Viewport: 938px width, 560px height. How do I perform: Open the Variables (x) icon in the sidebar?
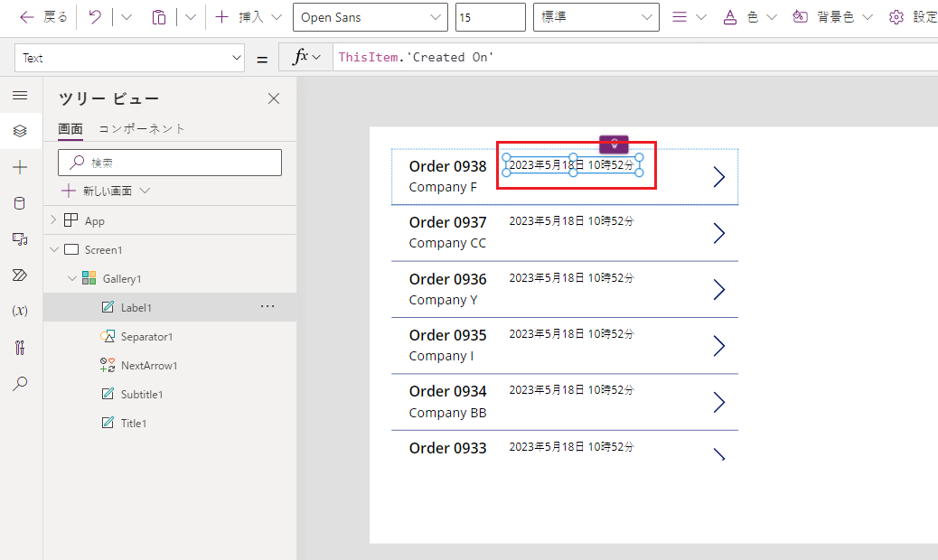point(20,311)
